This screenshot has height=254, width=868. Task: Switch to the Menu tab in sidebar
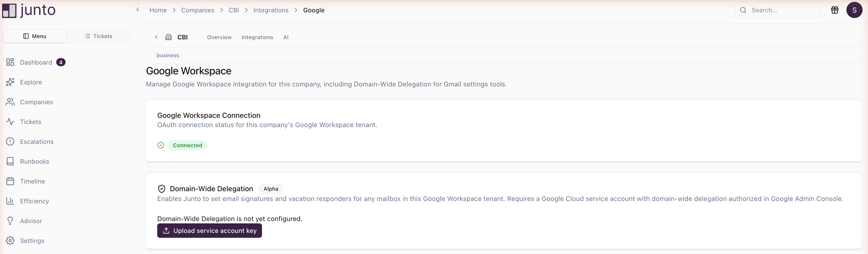point(35,36)
